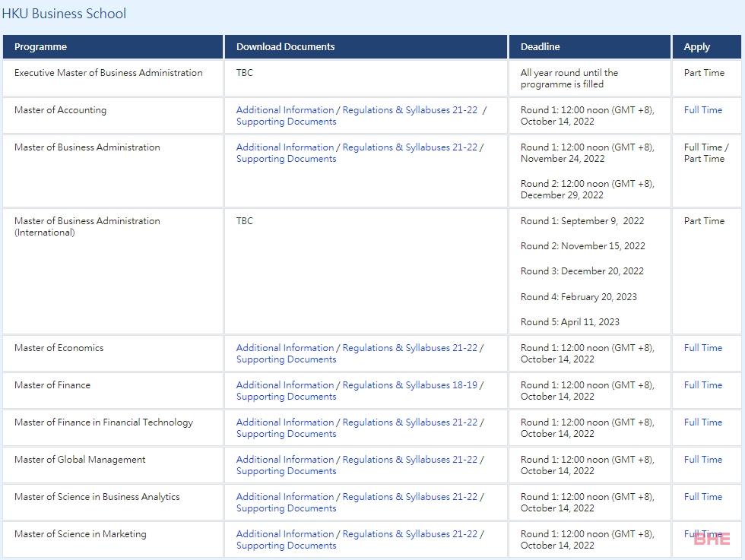
Task: Open Additional Information for Science in Business Analytics
Action: tap(285, 496)
